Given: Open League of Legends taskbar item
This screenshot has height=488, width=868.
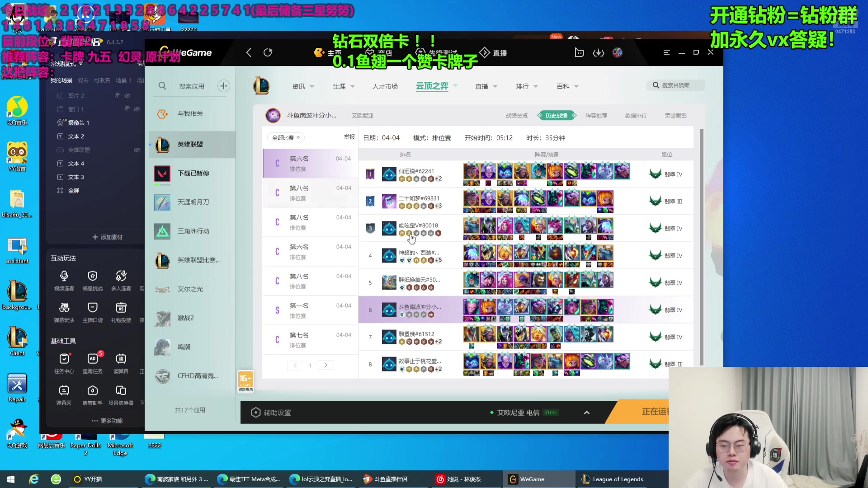Looking at the screenshot, I should [x=613, y=479].
